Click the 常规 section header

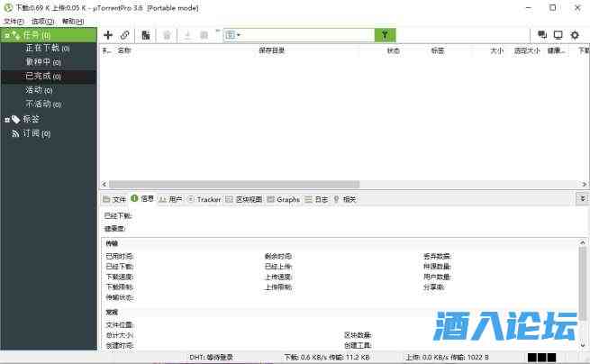pos(112,312)
